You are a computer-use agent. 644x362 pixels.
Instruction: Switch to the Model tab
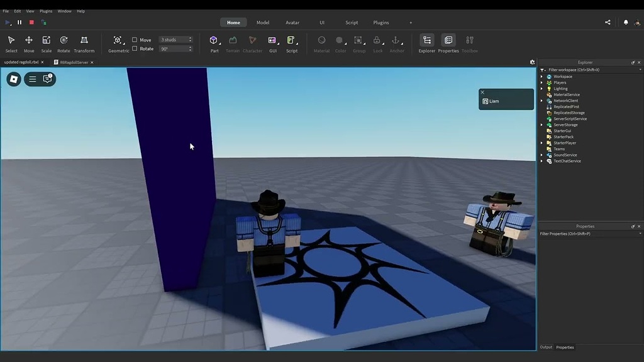[262, 22]
